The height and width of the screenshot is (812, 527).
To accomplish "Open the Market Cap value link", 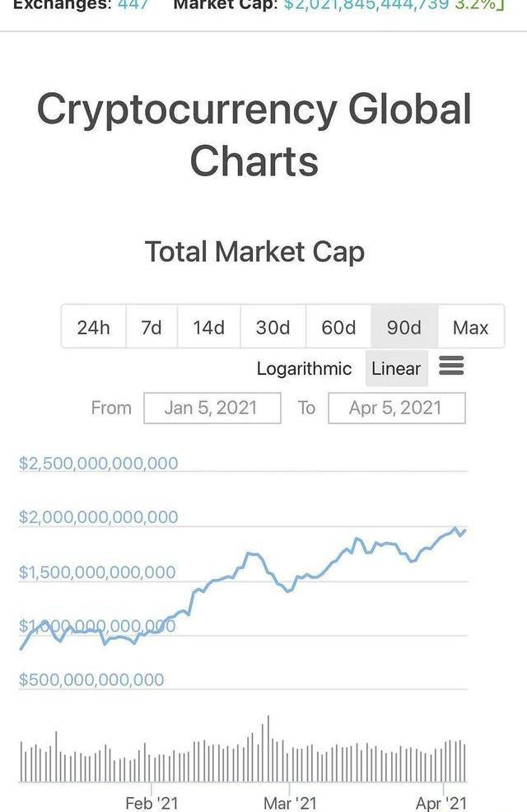I will (366, 5).
